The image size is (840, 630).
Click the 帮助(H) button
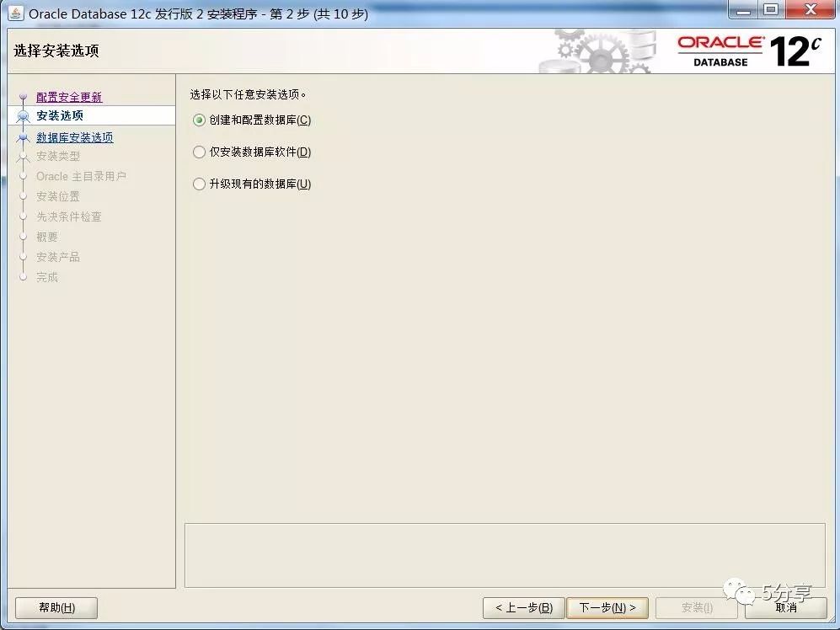pyautogui.click(x=56, y=608)
